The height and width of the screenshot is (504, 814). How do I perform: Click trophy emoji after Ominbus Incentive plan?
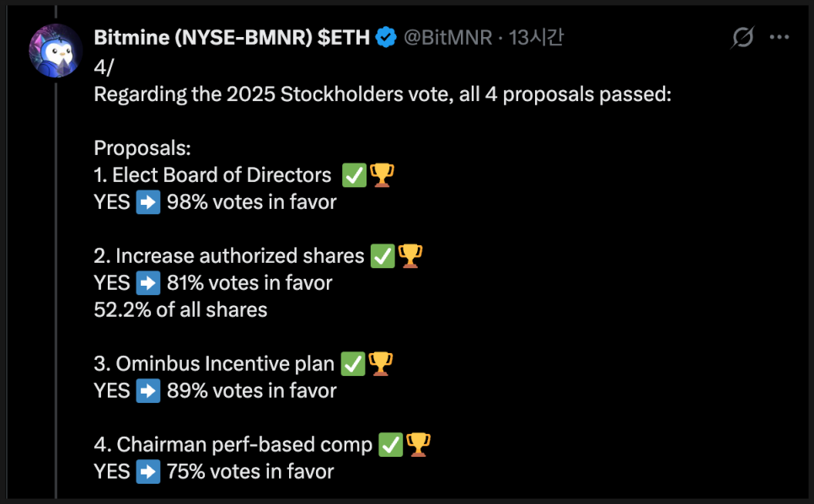(381, 364)
